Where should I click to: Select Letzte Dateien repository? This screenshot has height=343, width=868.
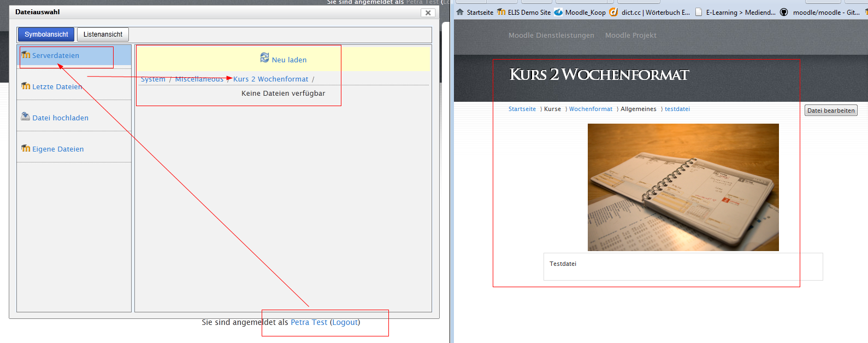57,87
